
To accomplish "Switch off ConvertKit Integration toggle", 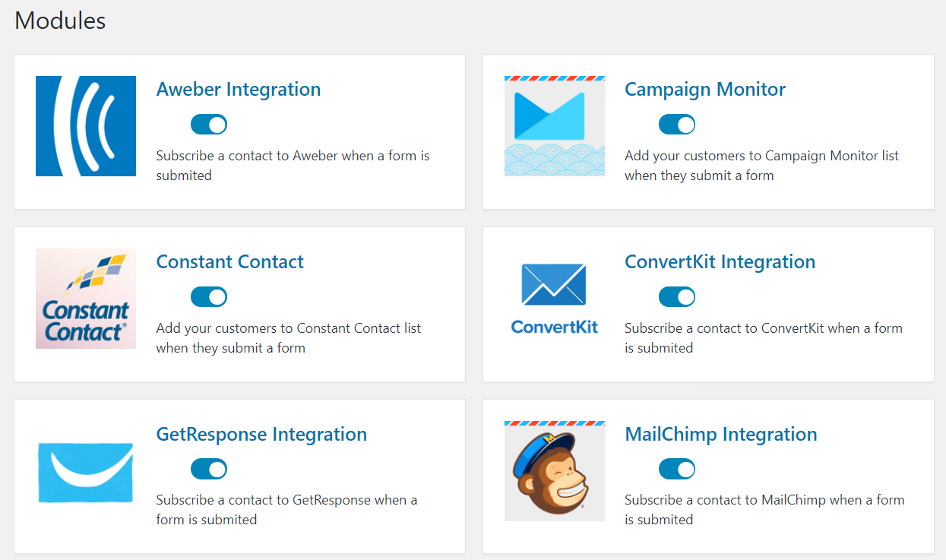I will [x=677, y=297].
